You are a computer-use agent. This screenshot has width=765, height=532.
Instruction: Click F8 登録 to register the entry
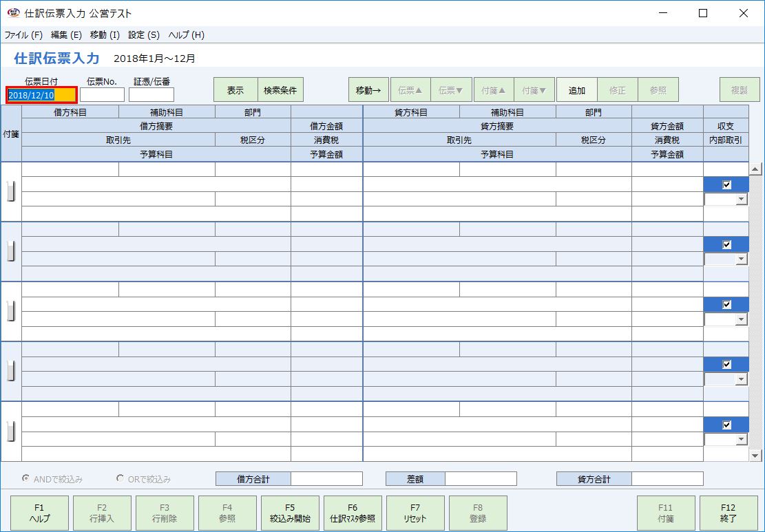[478, 513]
